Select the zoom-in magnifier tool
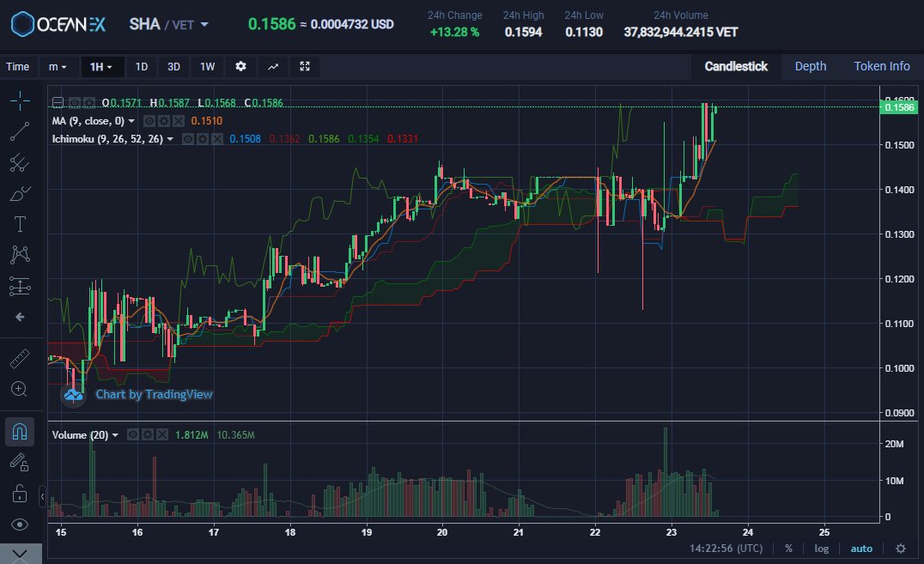 click(x=19, y=388)
